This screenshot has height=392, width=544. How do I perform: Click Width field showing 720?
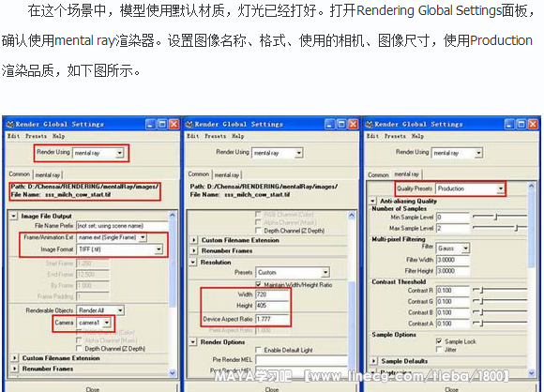[272, 294]
